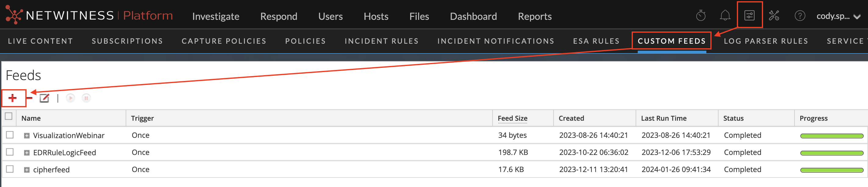Switch to the Incident Notifications tab
Screen dimensions: 868x187
pos(496,41)
